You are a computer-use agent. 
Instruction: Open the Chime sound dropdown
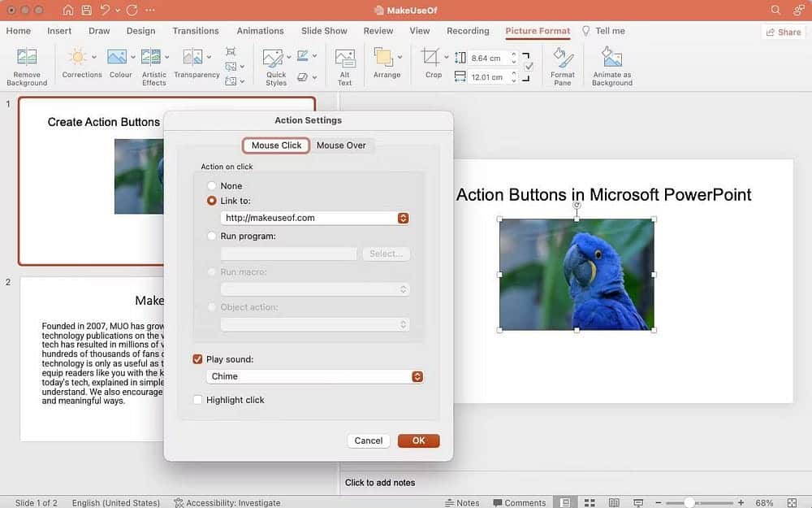coord(417,376)
